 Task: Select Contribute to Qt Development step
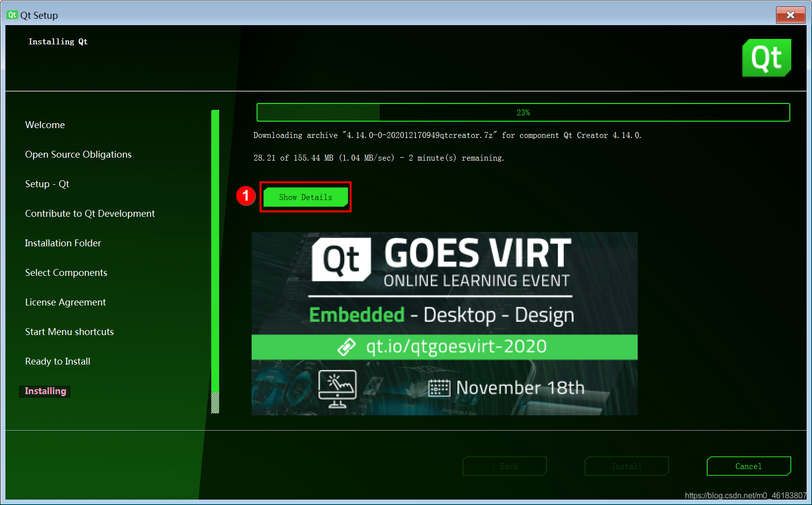coord(90,213)
